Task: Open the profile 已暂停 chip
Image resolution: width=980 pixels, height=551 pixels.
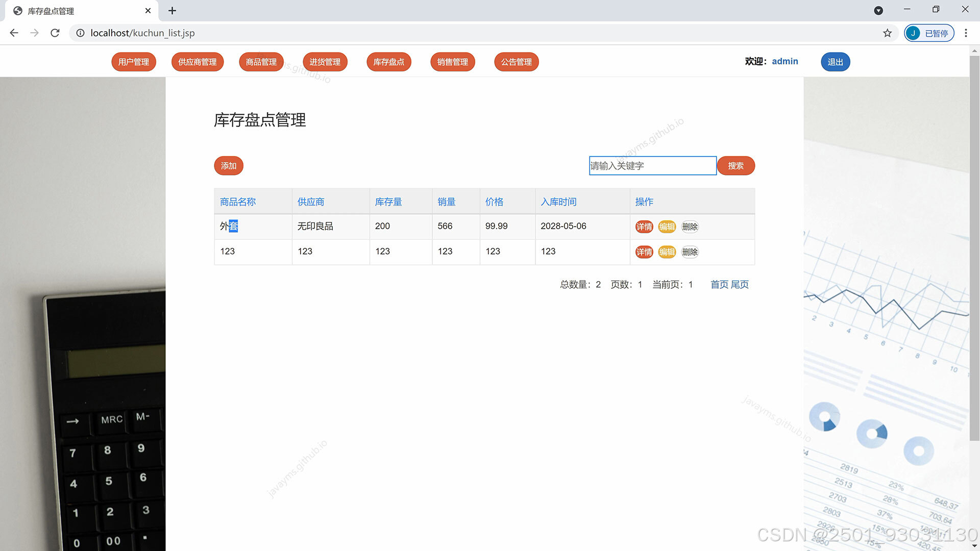Action: [x=929, y=33]
